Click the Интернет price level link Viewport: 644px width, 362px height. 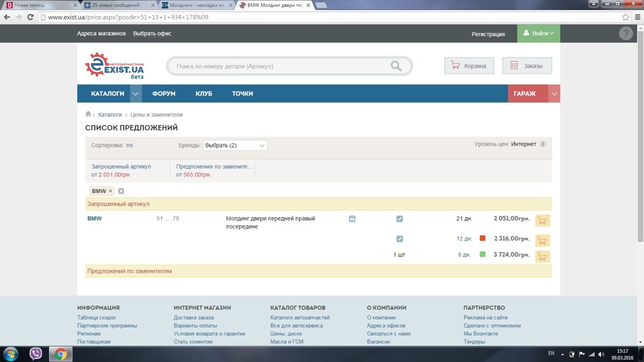coord(523,144)
